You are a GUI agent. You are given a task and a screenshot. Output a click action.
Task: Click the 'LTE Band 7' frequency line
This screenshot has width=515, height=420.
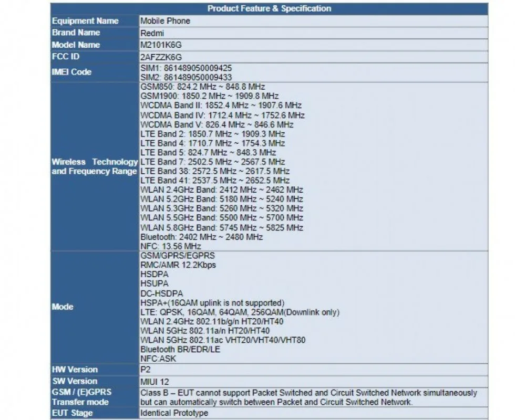pos(212,162)
